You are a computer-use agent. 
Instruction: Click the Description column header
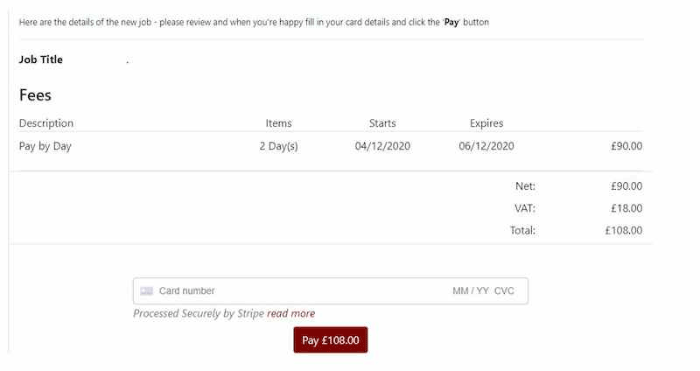tap(46, 123)
